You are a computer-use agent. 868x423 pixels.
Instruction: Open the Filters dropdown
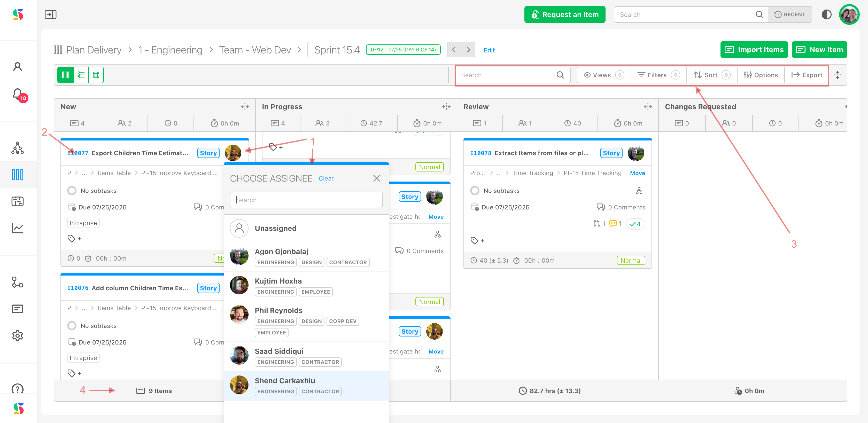(x=658, y=75)
